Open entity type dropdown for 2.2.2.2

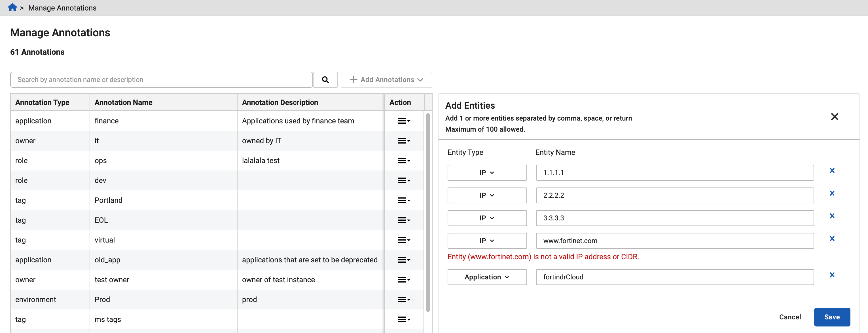[486, 195]
